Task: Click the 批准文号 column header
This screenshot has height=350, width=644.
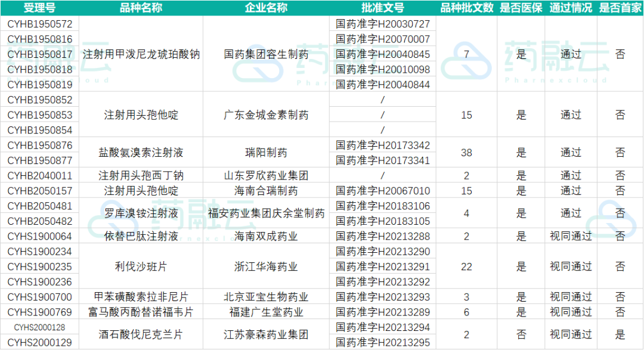Action: [383, 8]
